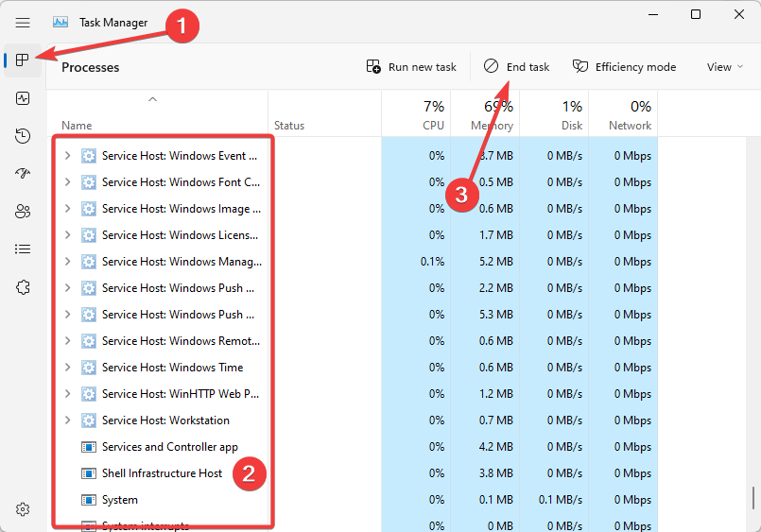761x532 pixels.
Task: Click icon of Shell Infrastructure Host
Action: 88,472
